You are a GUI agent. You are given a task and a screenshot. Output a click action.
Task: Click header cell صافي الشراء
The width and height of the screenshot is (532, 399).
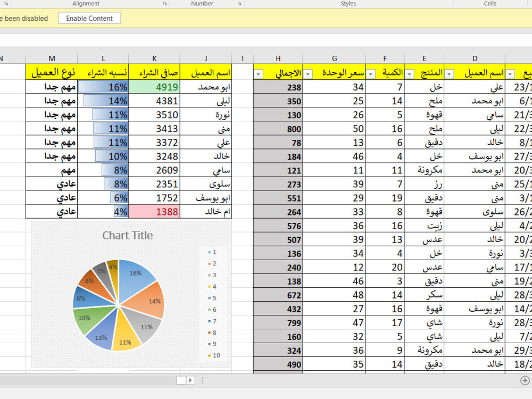tap(154, 72)
